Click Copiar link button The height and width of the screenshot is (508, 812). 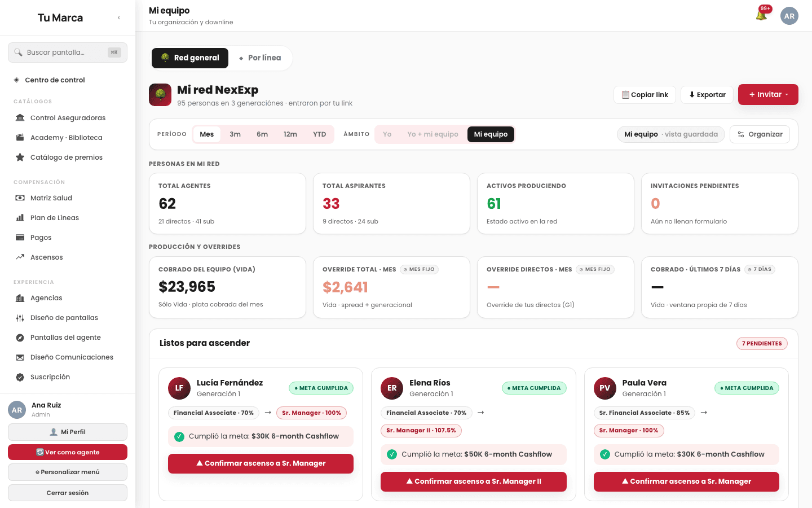coord(645,95)
